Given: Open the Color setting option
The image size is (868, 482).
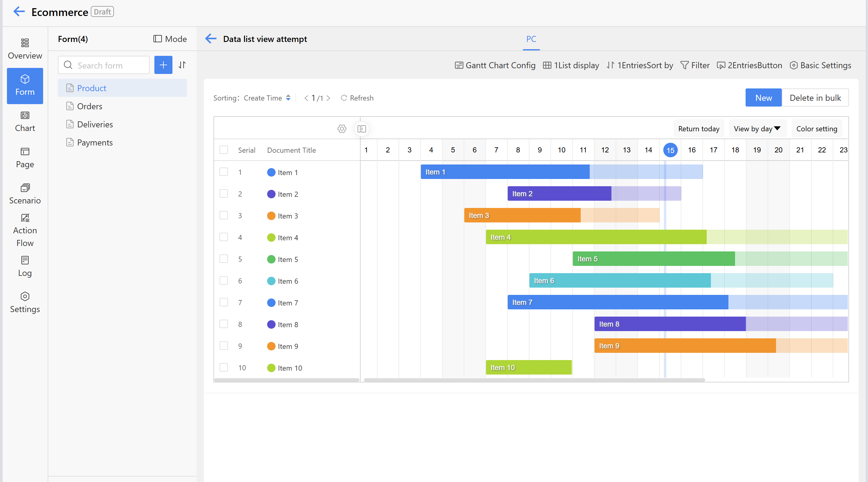Looking at the screenshot, I should click(x=816, y=129).
